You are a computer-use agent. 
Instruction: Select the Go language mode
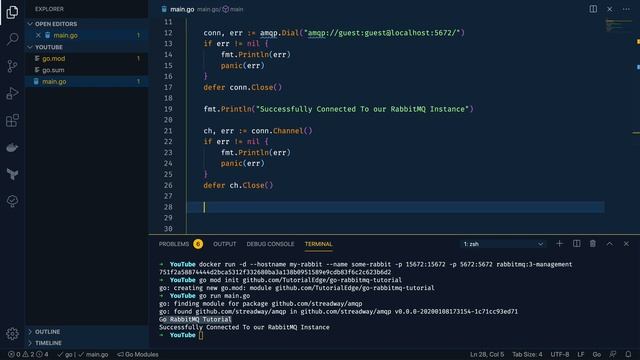(596, 354)
